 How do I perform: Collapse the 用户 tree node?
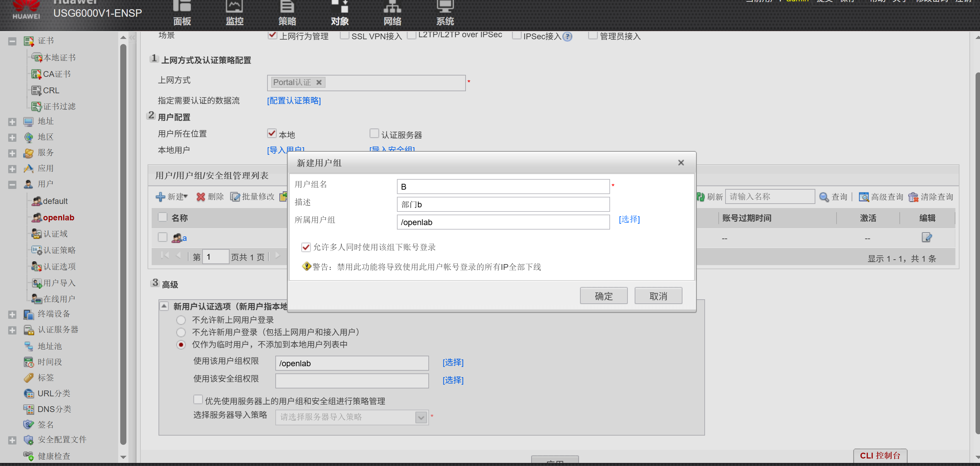[12, 184]
